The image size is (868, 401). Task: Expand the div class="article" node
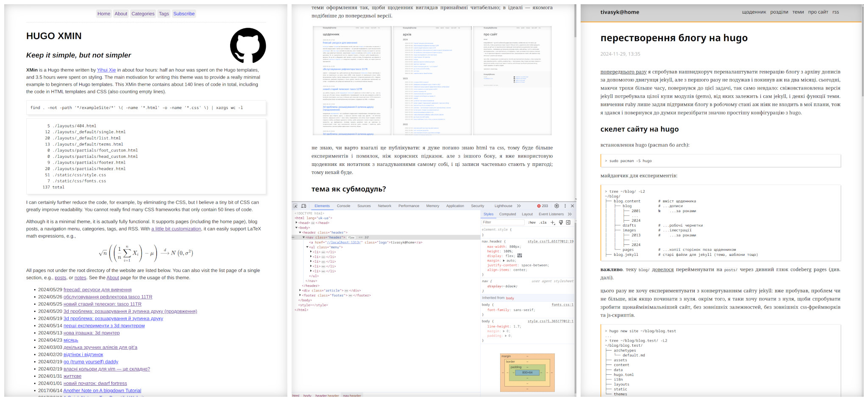pos(300,291)
